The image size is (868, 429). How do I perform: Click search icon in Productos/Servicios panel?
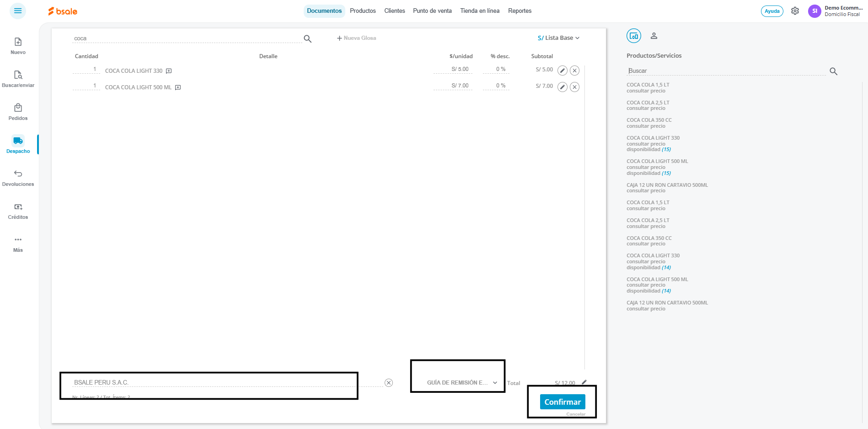[x=834, y=71]
